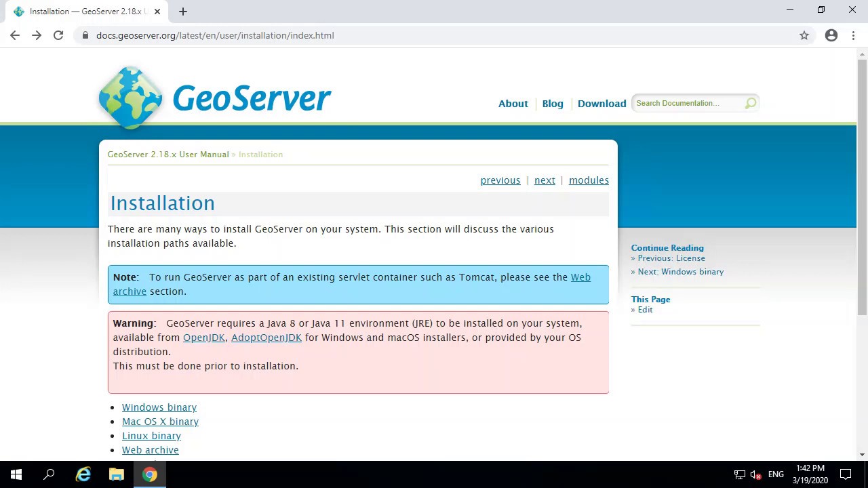This screenshot has height=488, width=868.
Task: Click the documentation search magnifier icon
Action: point(751,103)
